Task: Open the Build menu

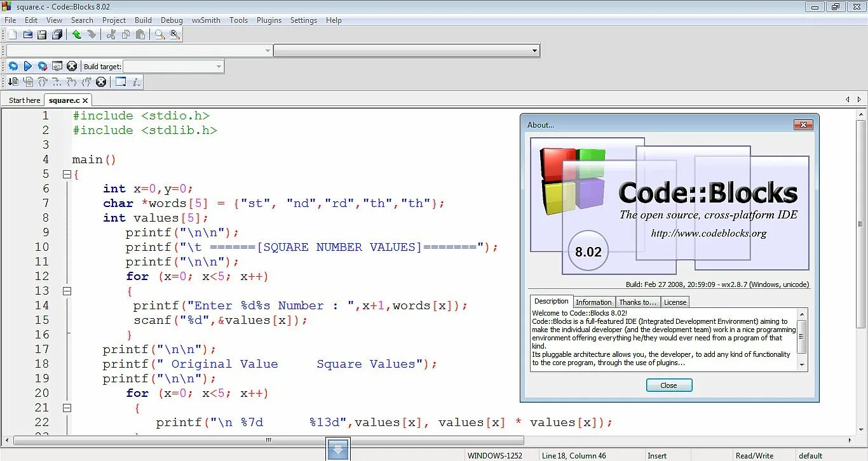Action: tap(143, 20)
